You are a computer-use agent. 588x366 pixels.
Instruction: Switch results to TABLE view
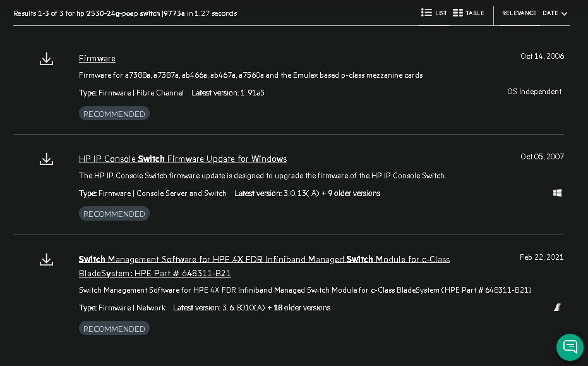(474, 13)
